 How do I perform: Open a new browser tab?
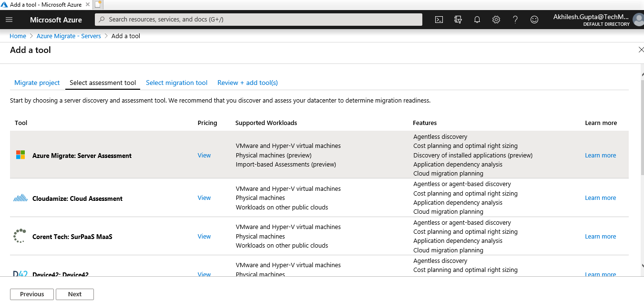pos(98,5)
